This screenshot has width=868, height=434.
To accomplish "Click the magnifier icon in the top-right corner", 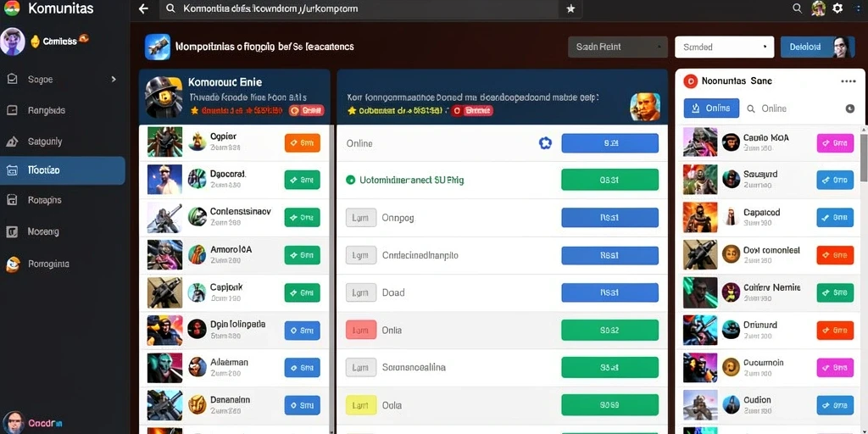I will pos(797,8).
